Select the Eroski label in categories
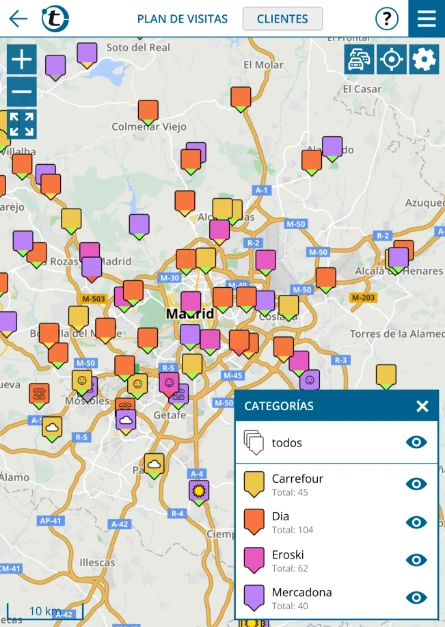This screenshot has height=627, width=445. coord(288,555)
